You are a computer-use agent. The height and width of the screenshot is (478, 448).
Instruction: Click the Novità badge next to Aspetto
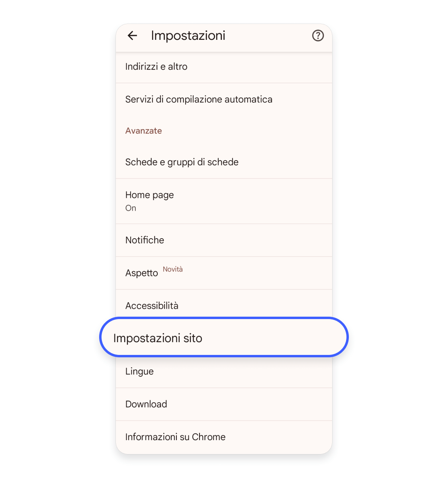click(x=173, y=269)
